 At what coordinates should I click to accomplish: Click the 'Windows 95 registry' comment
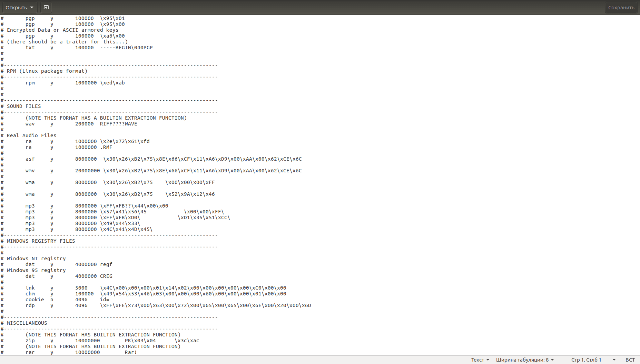pyautogui.click(x=36, y=270)
